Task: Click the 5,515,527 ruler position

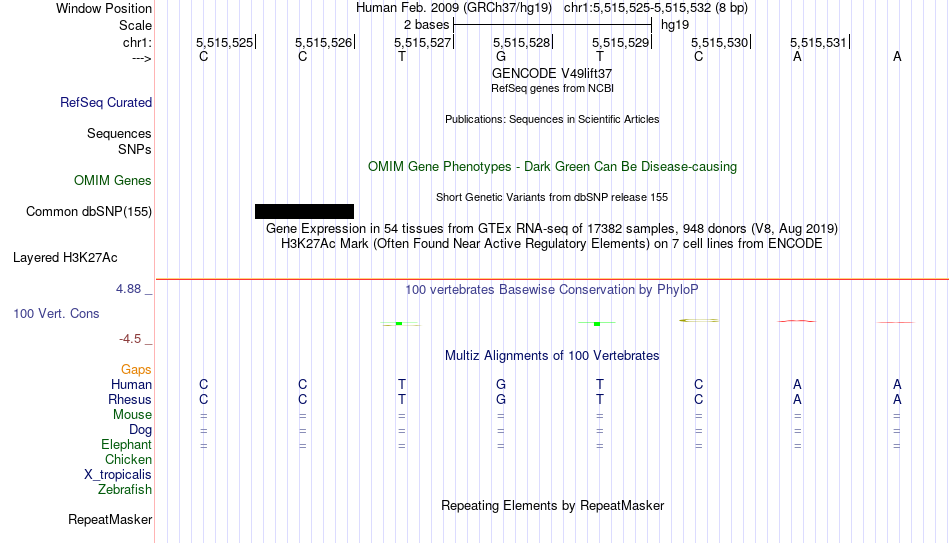Action: 422,42
